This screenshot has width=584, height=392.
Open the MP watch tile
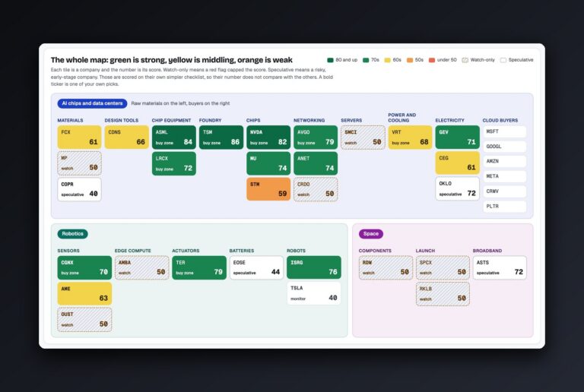click(79, 163)
